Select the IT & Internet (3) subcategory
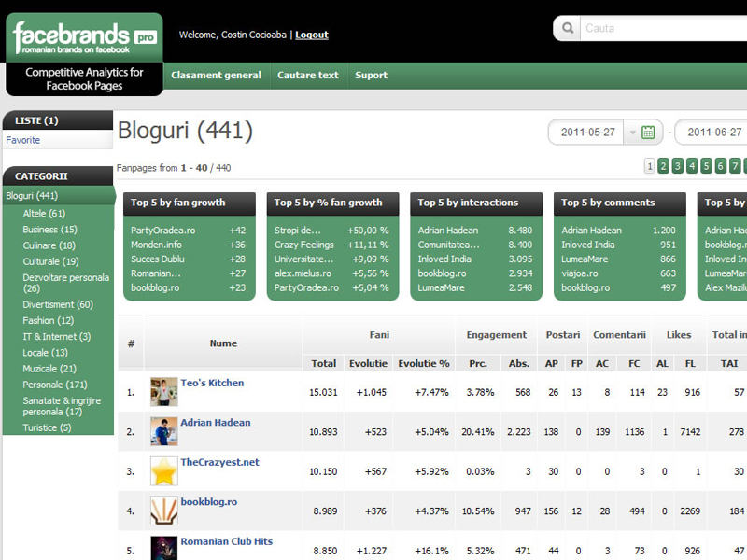 56,337
